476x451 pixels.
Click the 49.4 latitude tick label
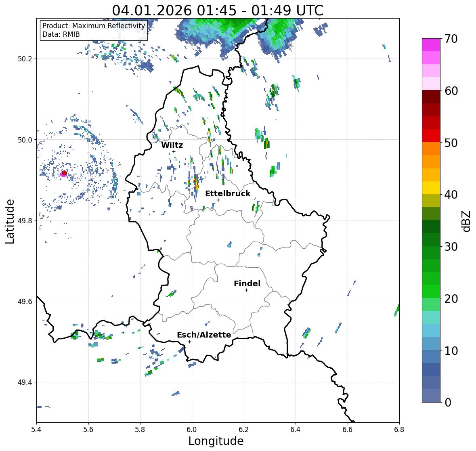[x=25, y=382]
